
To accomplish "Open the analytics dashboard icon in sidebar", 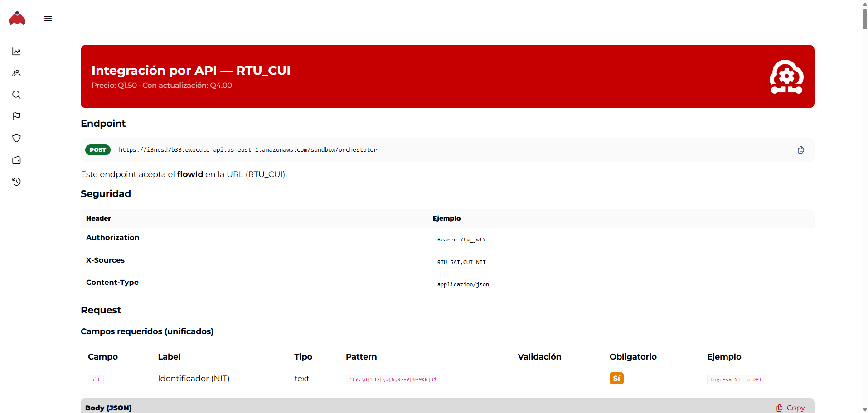I will [16, 51].
